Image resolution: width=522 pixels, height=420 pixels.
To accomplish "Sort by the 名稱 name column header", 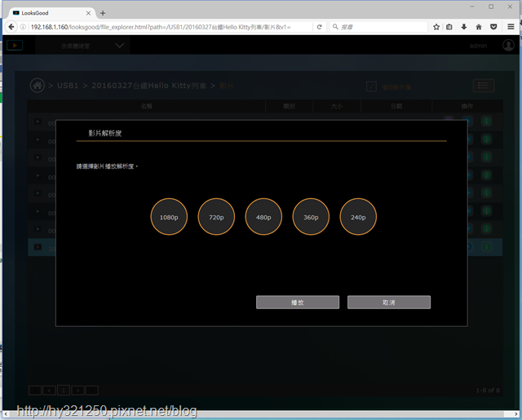I will point(147,106).
